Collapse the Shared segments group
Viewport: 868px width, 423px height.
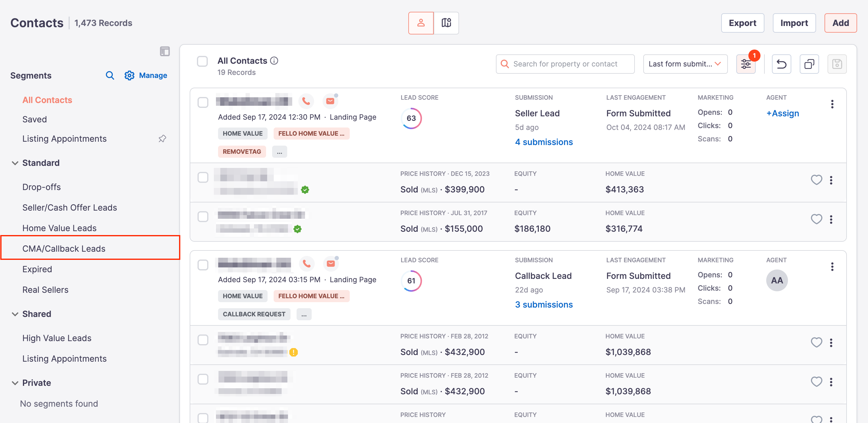pyautogui.click(x=15, y=314)
